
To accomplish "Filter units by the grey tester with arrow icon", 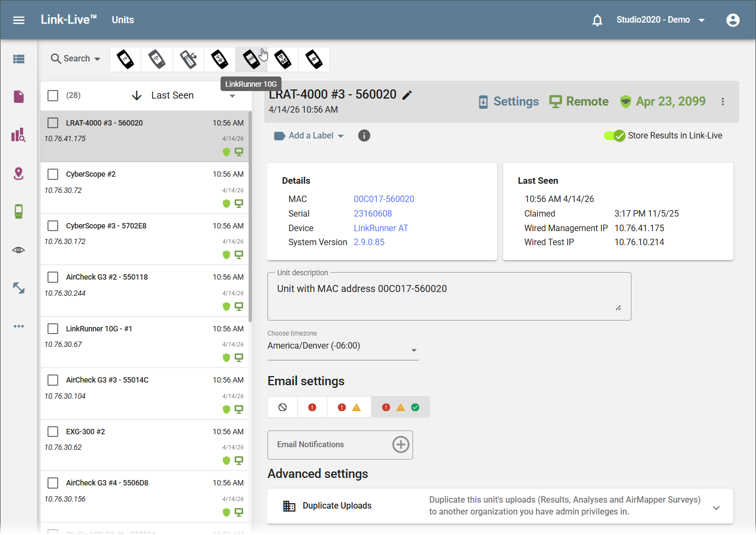I will click(188, 59).
